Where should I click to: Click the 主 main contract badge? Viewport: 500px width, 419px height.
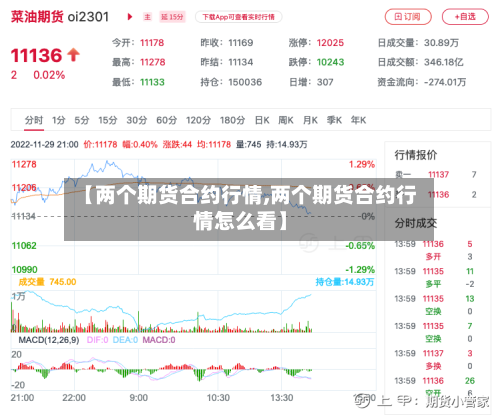pyautogui.click(x=147, y=17)
